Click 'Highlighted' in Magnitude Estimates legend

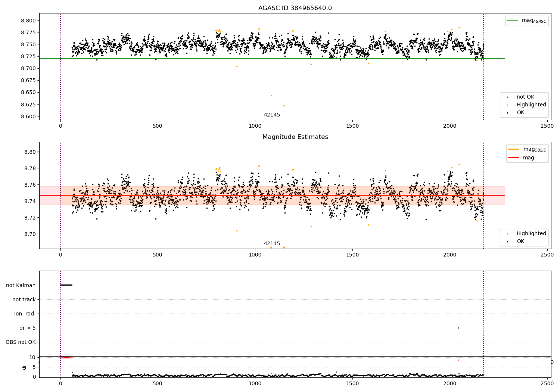point(531,234)
